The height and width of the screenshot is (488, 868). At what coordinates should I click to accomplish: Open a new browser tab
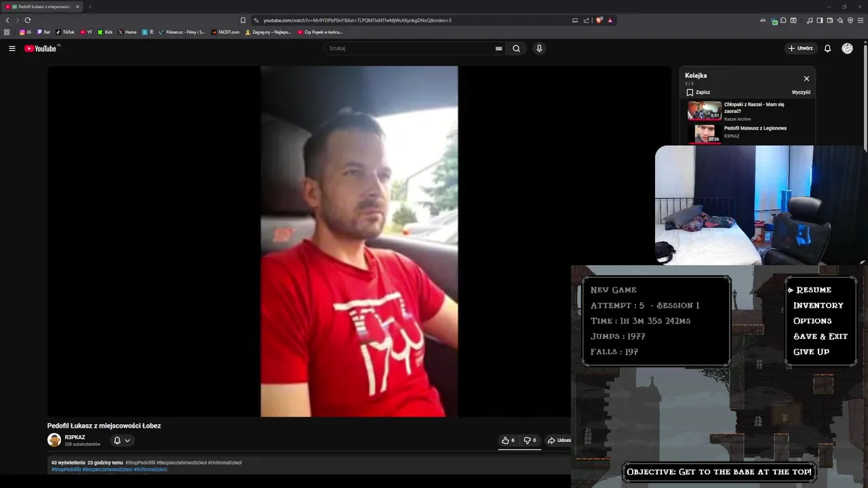[x=90, y=7]
